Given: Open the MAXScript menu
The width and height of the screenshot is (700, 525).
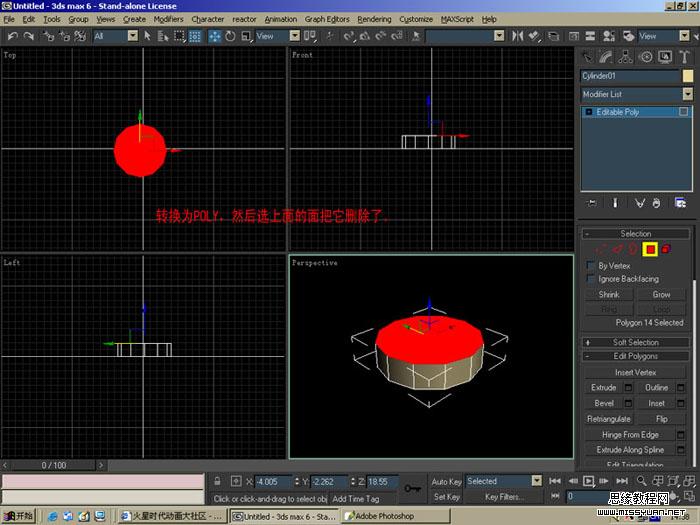Looking at the screenshot, I should [457, 19].
